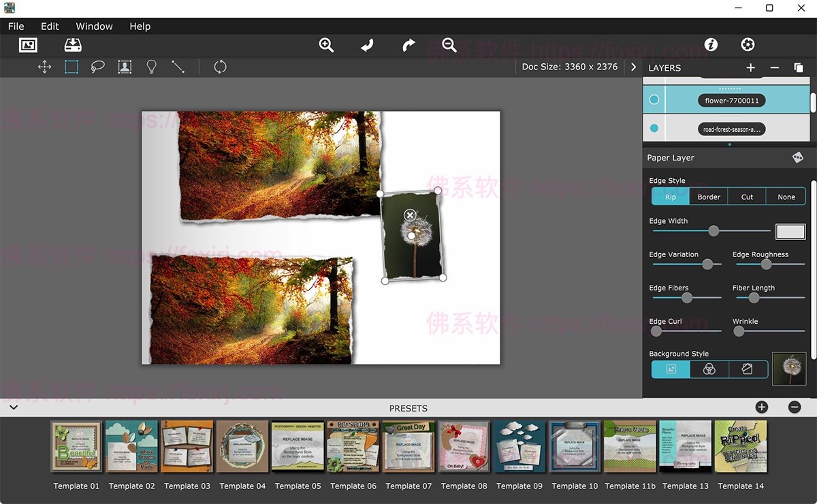
Task: Switch Background Style to the color blend option
Action: [709, 369]
